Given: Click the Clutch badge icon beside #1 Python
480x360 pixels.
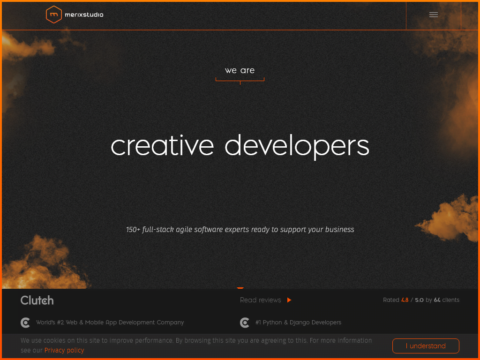Looking at the screenshot, I should pos(245,323).
